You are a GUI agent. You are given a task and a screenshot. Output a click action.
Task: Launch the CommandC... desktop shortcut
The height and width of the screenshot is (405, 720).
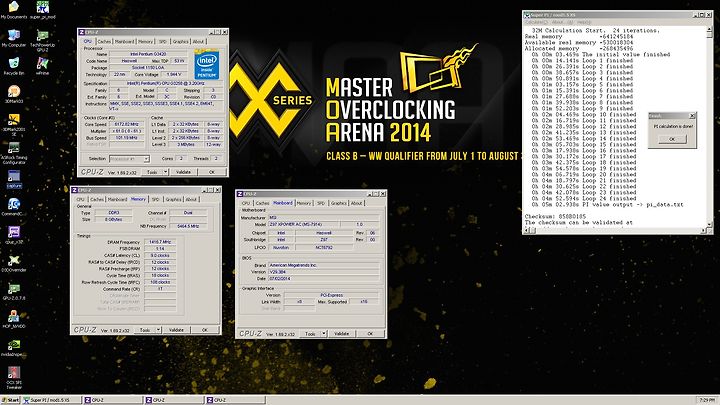(x=14, y=207)
